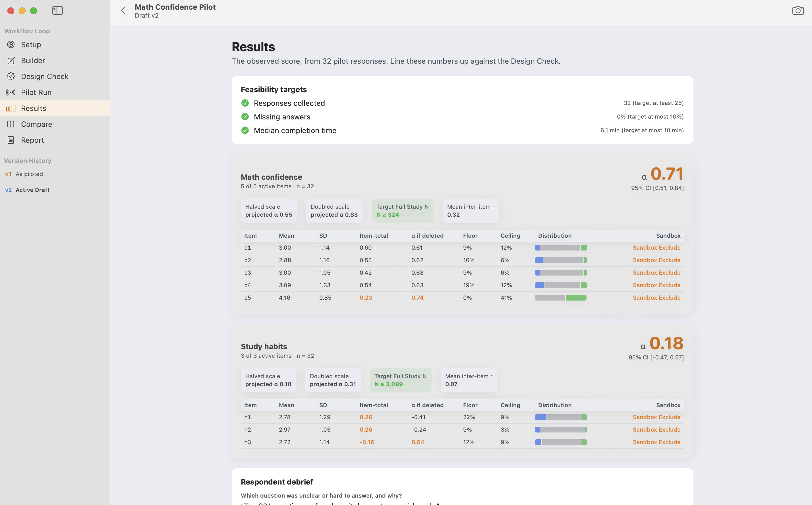Click Math confidence Target Full Study N chip

pos(402,211)
